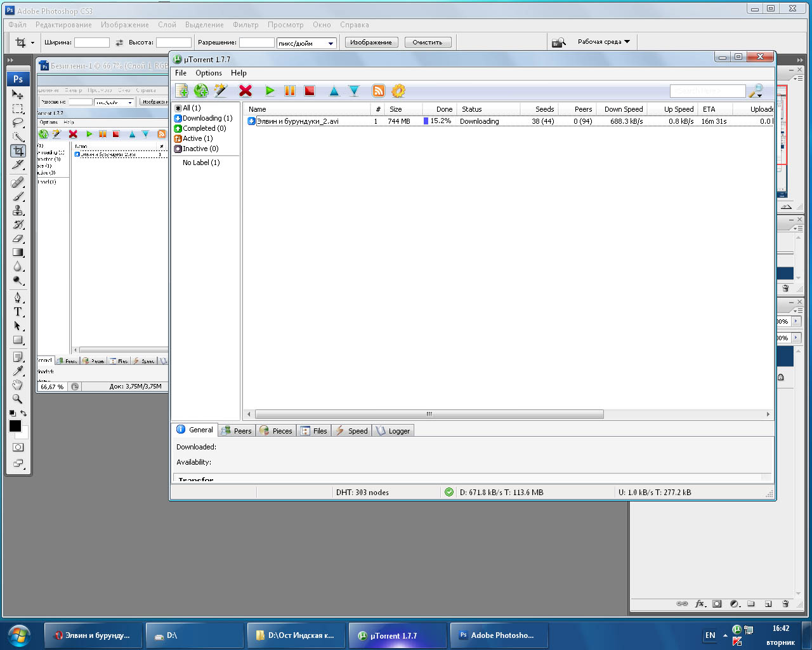This screenshot has height=650, width=812.
Task: Click Add Torrent from URL globe icon
Action: [201, 91]
